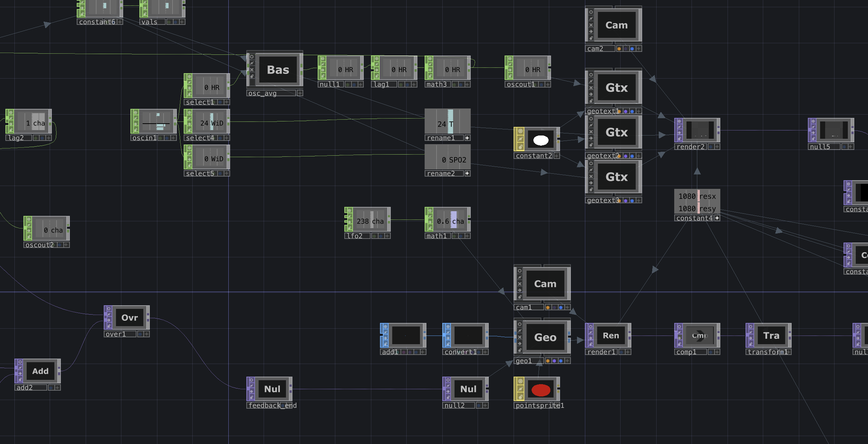Click the lock flag on render1 node
The width and height of the screenshot is (868, 444).
[591, 344]
